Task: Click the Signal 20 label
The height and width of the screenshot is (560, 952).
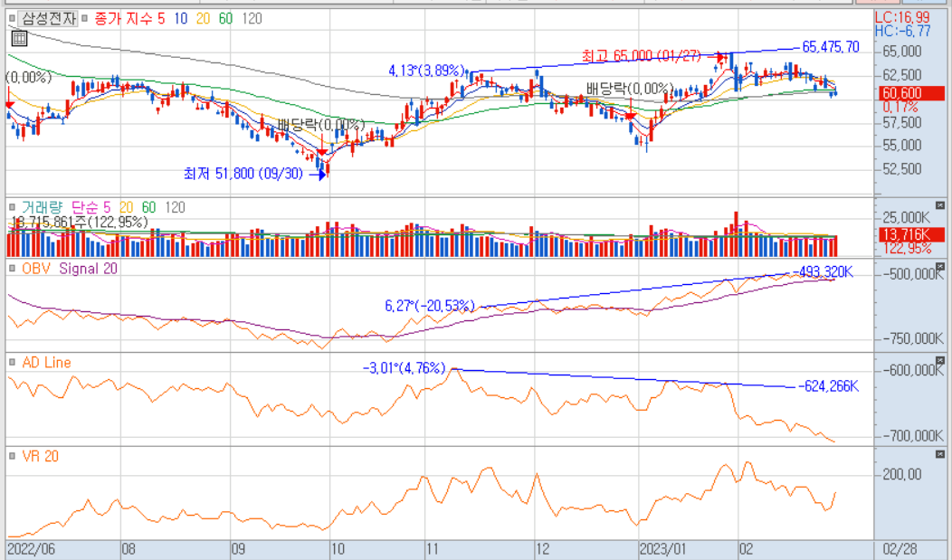Action: coord(89,269)
